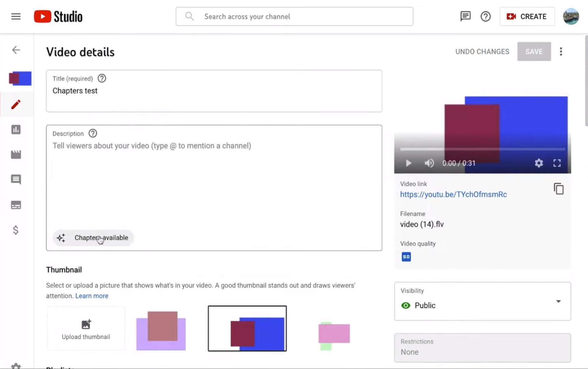Open the Editor clapperboard icon
This screenshot has height=369, width=588.
click(x=16, y=155)
